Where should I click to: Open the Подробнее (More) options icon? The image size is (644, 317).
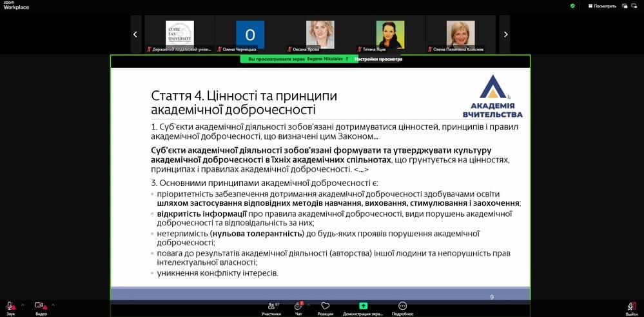coord(402,305)
